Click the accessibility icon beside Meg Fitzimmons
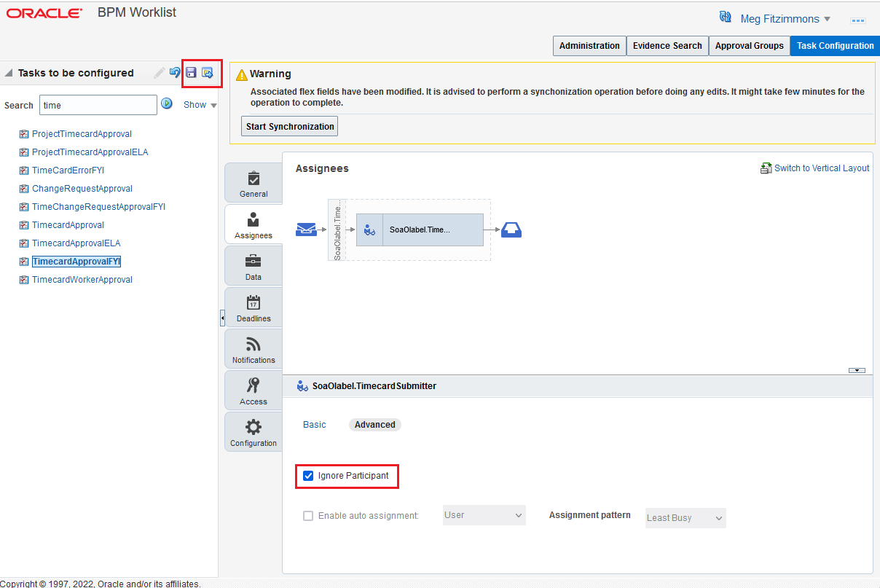 725,17
